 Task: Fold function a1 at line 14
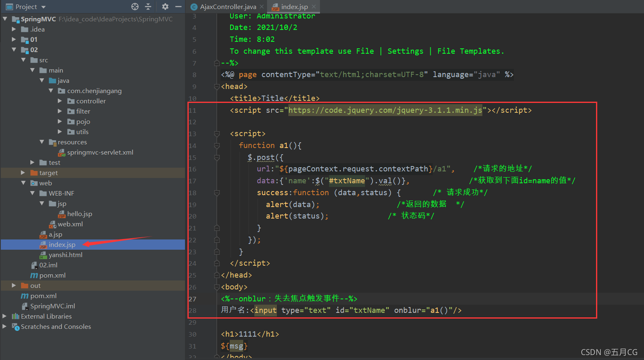pyautogui.click(x=217, y=146)
